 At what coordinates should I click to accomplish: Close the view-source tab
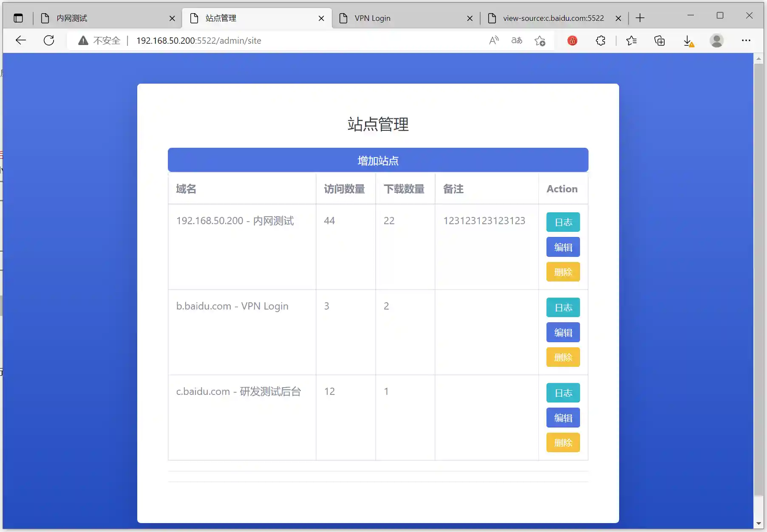(618, 18)
